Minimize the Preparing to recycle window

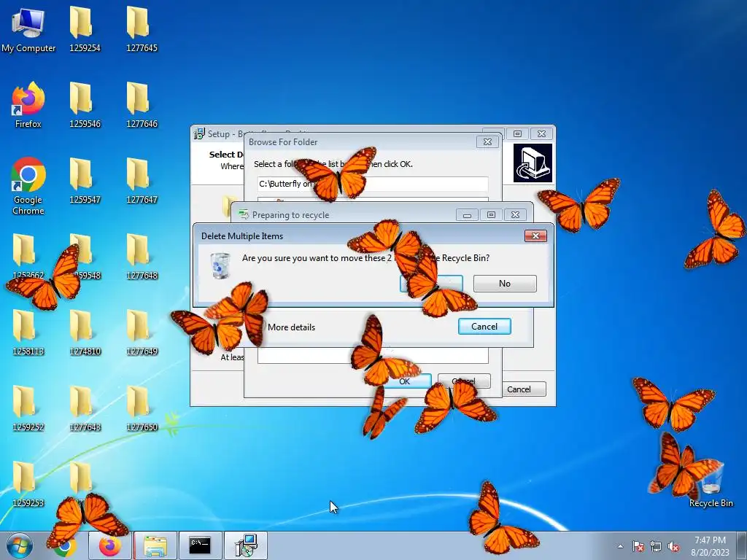[x=467, y=215]
